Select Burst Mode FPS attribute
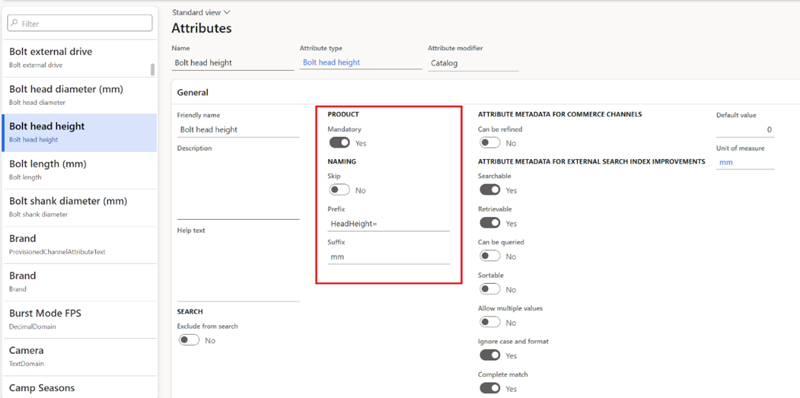 pos(80,319)
